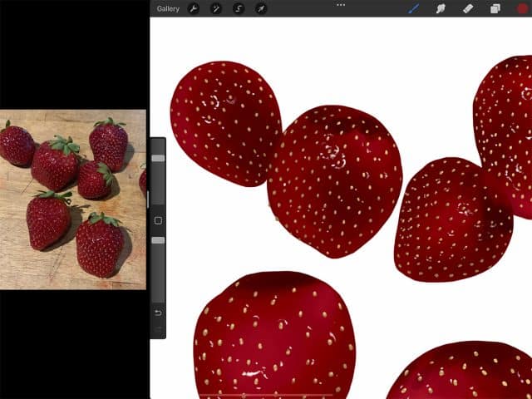Tap the three-dot multitasking handle
This screenshot has width=532, height=399.
click(341, 5)
